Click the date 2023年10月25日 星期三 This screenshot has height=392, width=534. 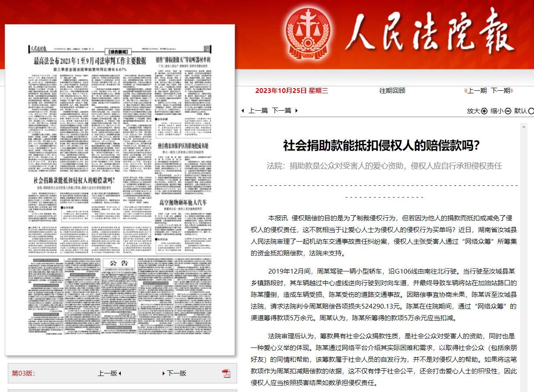(x=292, y=91)
